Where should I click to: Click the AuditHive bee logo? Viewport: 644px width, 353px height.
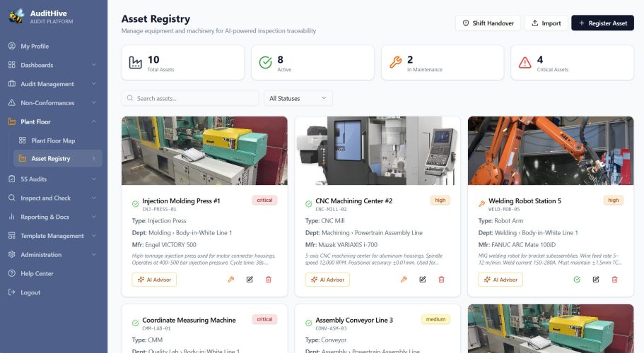(x=16, y=16)
